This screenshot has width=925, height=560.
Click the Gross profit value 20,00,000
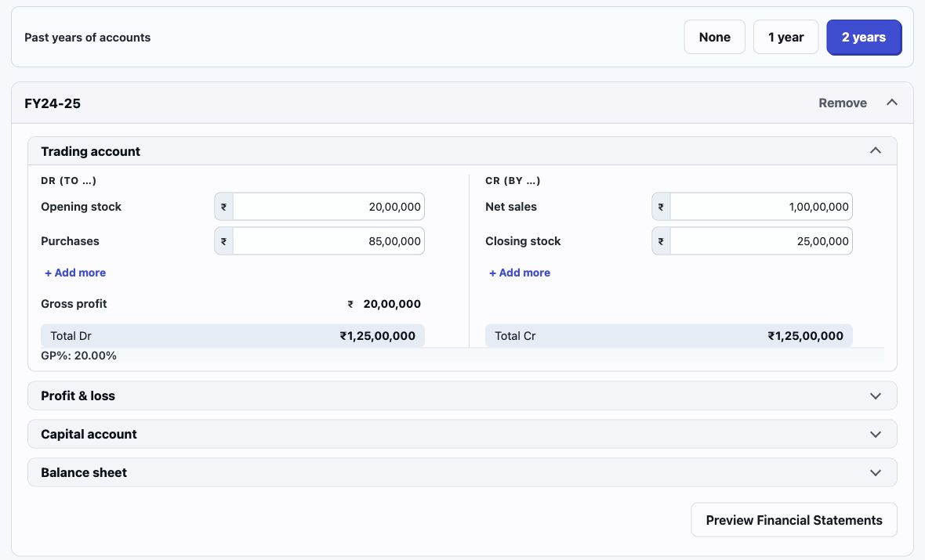click(392, 304)
